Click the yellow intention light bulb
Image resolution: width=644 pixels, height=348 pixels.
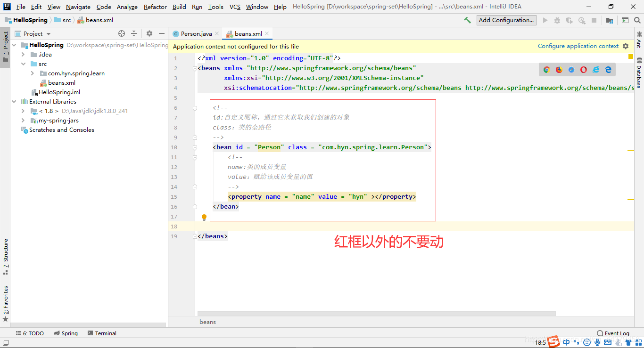(x=204, y=217)
